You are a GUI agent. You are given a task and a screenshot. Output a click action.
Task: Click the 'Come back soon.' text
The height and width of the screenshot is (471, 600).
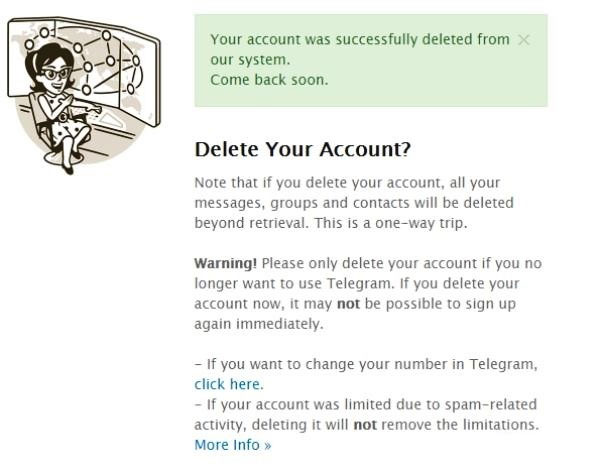[269, 80]
